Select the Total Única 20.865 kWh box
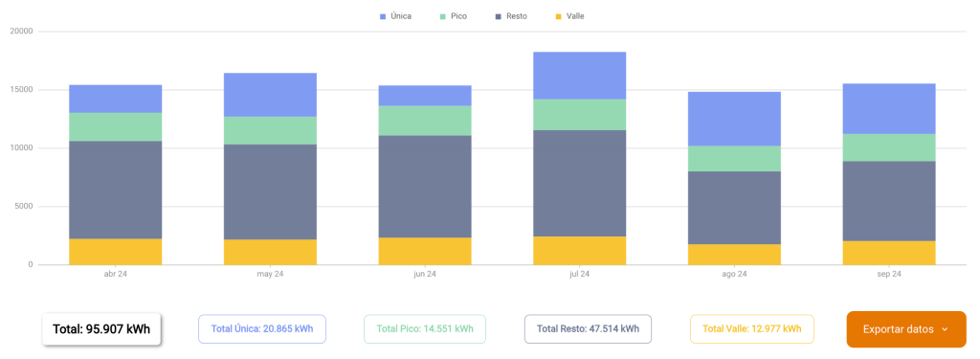980x359 pixels. (x=262, y=329)
